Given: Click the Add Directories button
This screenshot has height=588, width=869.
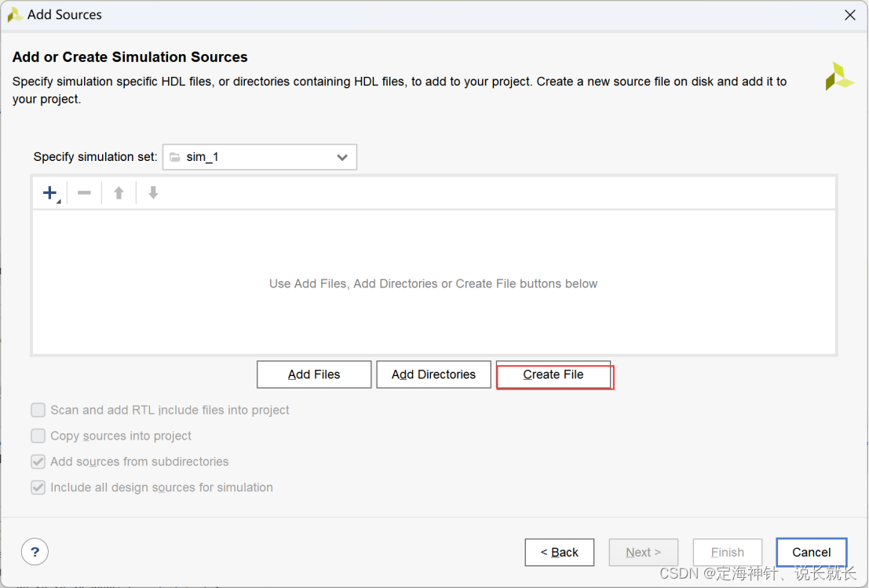Looking at the screenshot, I should [433, 374].
